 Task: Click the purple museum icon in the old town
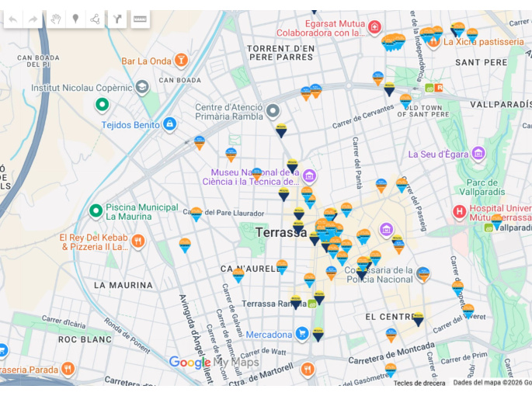pyautogui.click(x=386, y=231)
